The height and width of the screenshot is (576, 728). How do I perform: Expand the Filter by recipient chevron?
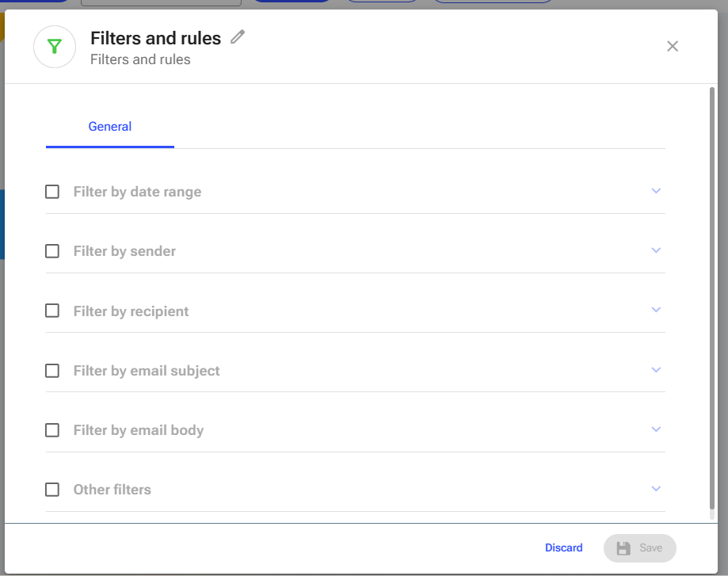pos(656,309)
